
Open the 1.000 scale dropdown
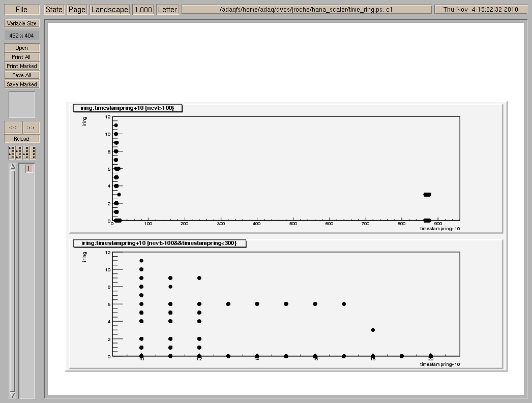(143, 10)
